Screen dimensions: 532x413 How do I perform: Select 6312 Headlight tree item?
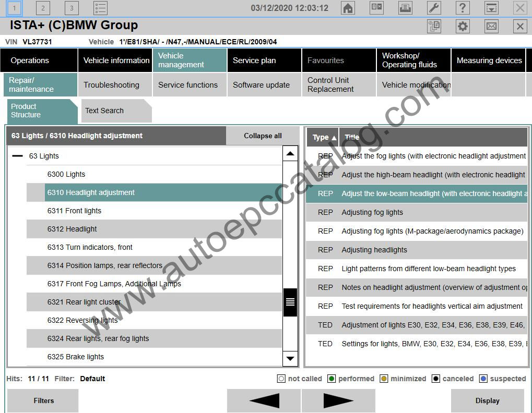coord(155,229)
